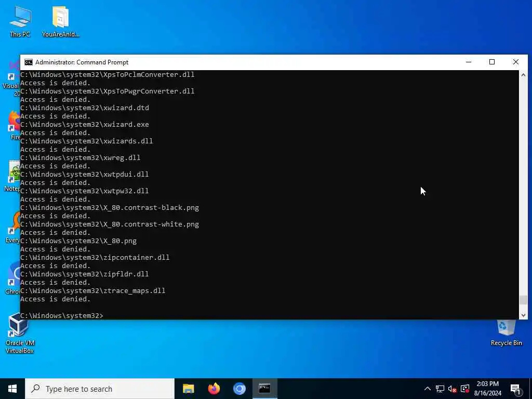
Task: Click the xwizard.dtd path line
Action: coord(85,108)
